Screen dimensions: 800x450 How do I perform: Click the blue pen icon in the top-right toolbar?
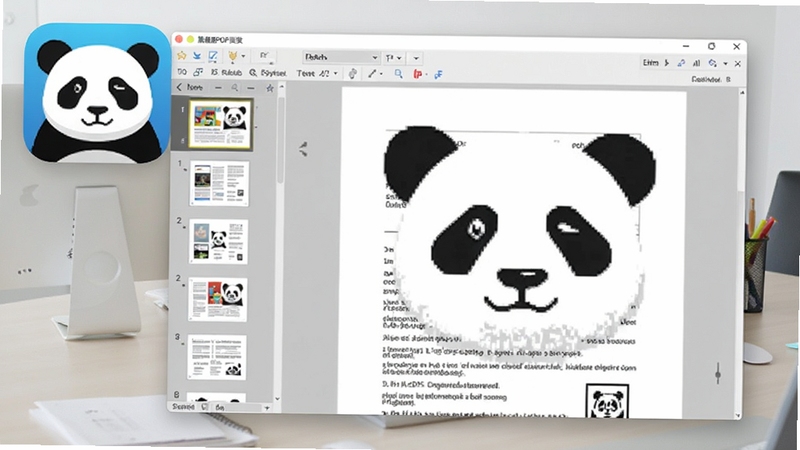click(681, 63)
